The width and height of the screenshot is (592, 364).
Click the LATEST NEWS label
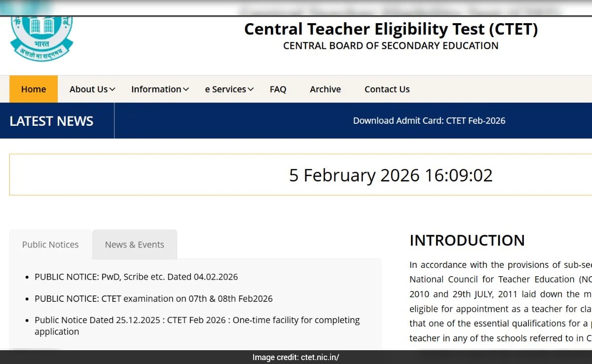51,121
